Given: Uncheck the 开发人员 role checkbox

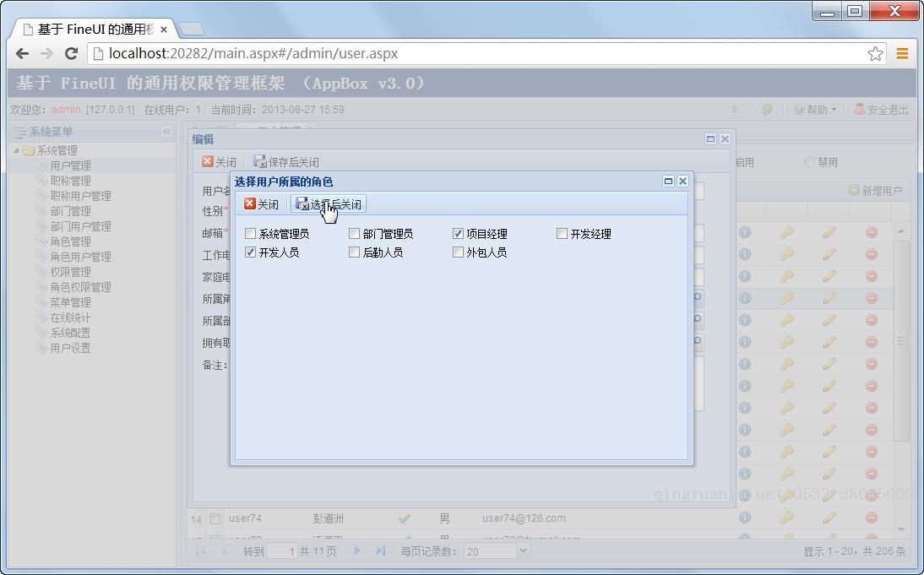Looking at the screenshot, I should pos(251,252).
